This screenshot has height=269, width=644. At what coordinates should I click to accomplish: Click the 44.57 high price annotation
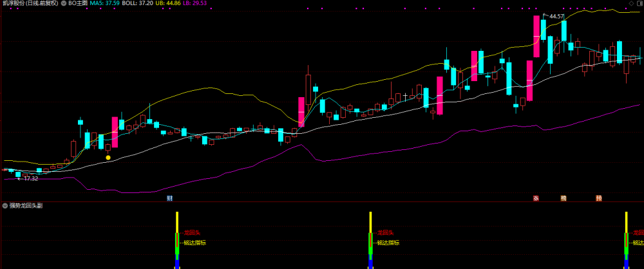click(x=556, y=17)
